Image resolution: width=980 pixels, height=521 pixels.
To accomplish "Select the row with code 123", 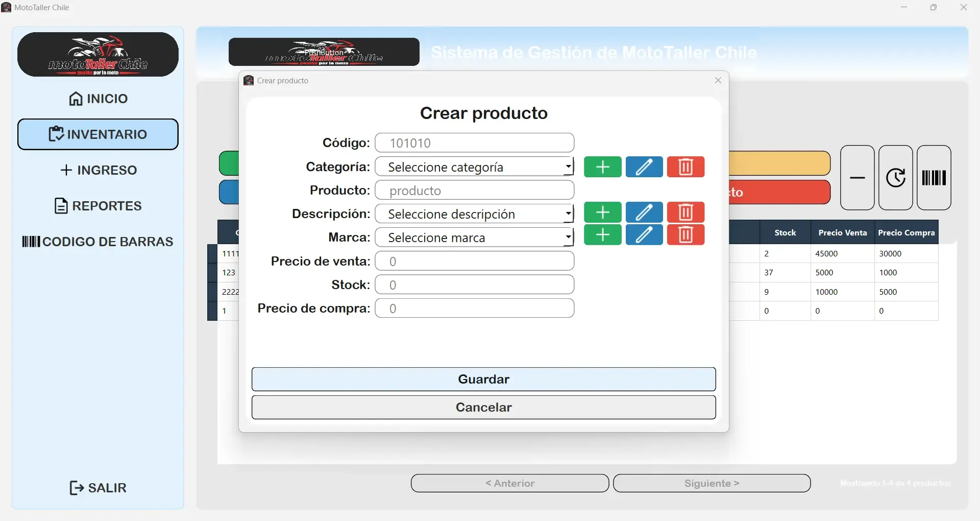I will click(229, 273).
